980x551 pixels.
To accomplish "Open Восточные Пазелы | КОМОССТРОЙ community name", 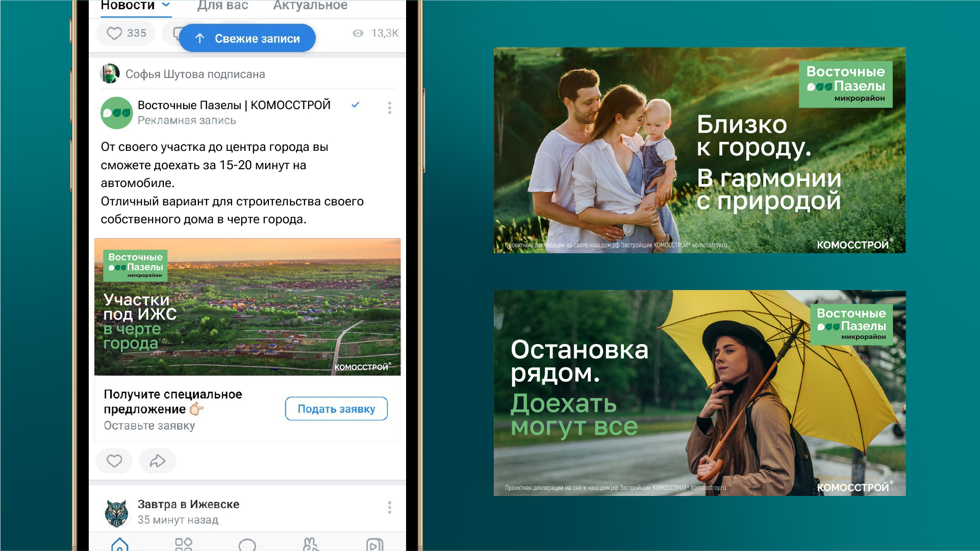I will pos(234,106).
